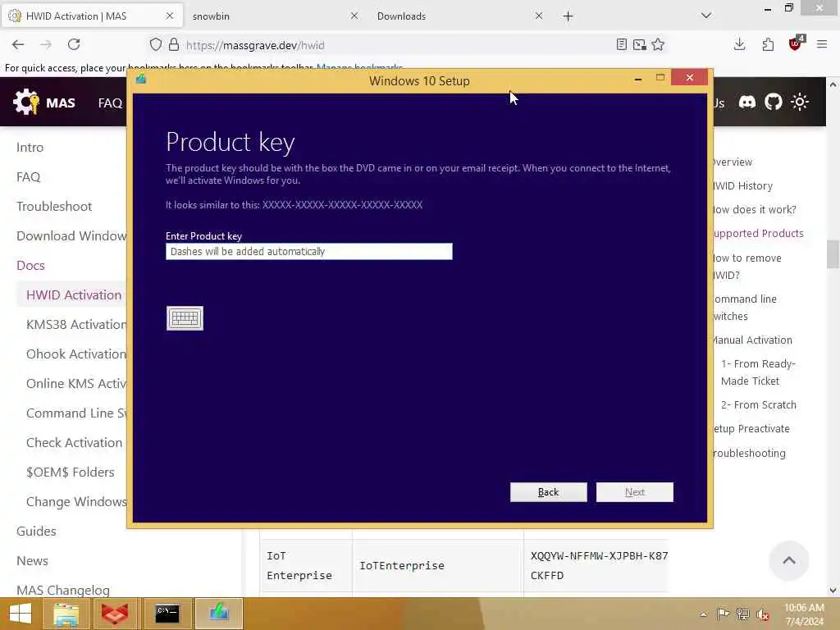This screenshot has height=630, width=840.
Task: Open the on-screen keyboard icon in Setup
Action: (x=185, y=318)
